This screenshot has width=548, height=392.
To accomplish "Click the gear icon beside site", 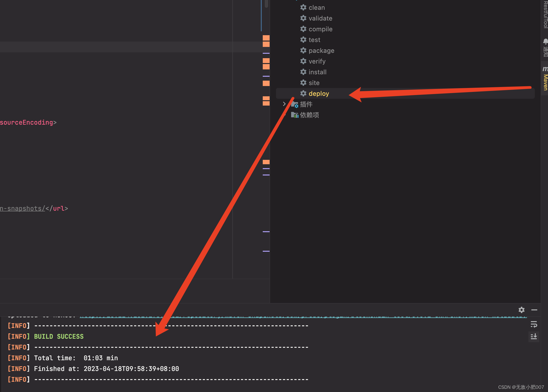I will 303,83.
